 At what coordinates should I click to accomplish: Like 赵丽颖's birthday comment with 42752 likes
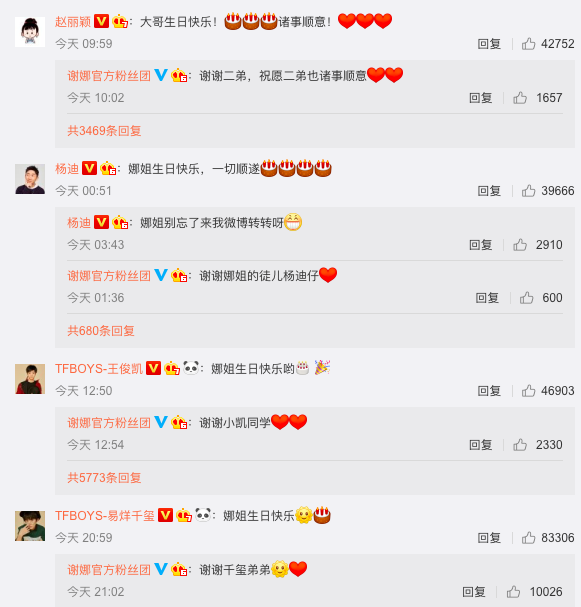528,44
